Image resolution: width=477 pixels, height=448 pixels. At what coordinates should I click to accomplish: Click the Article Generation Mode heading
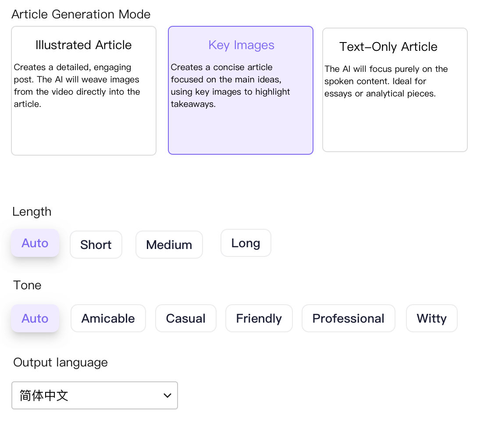81,14
